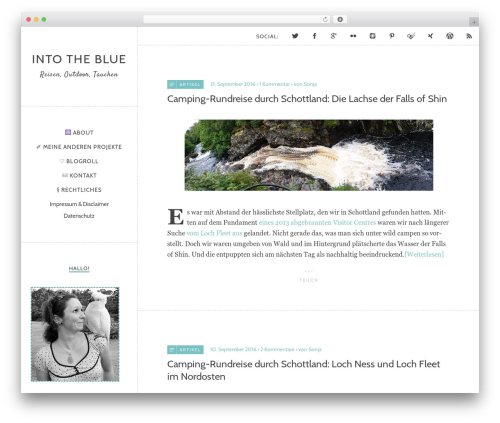This screenshot has height=423, width=500.
Task: Open the Facebook social icon
Action: 314,36
